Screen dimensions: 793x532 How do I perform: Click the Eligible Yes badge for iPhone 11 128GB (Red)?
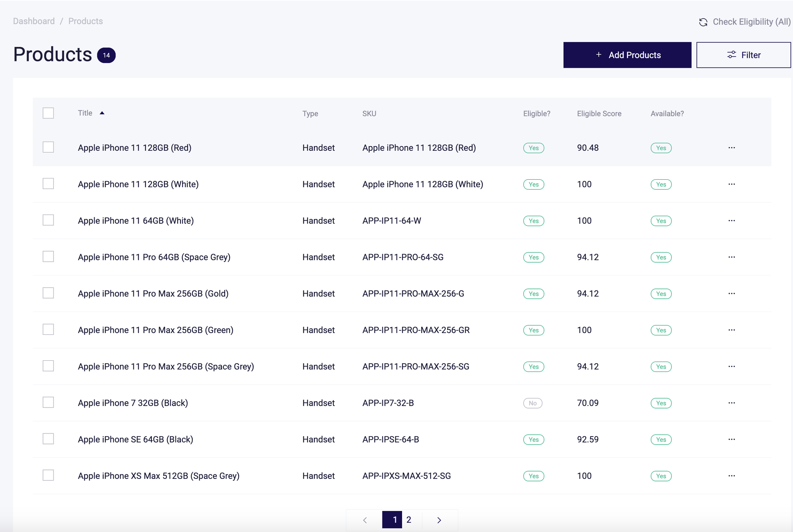click(533, 148)
